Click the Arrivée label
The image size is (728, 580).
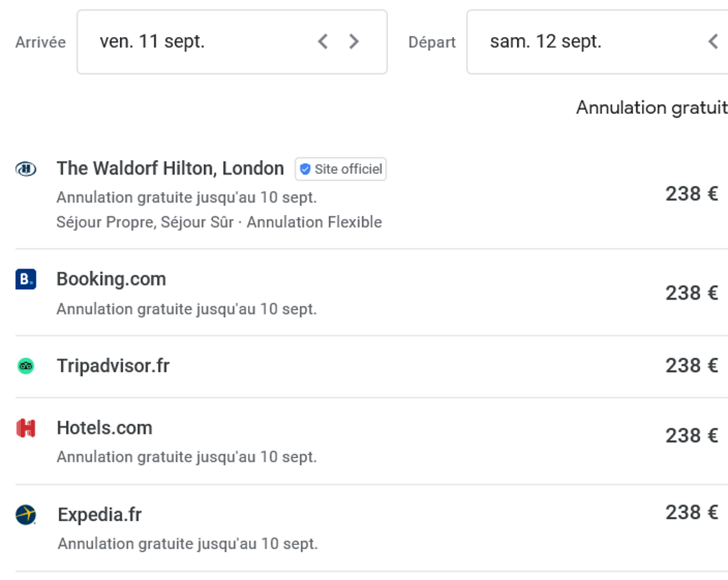coord(41,42)
